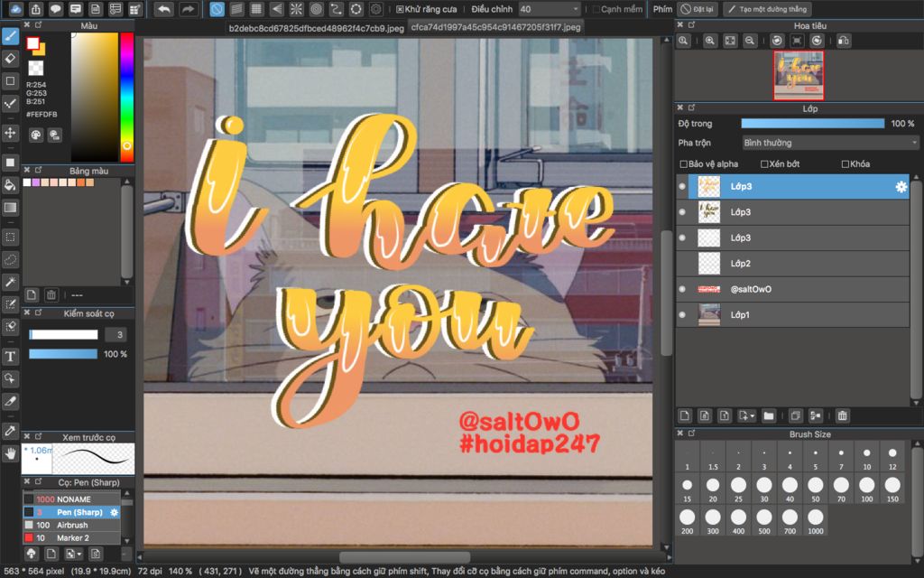Select the Hand pan tool
This screenshot has width=924, height=578.
10,453
